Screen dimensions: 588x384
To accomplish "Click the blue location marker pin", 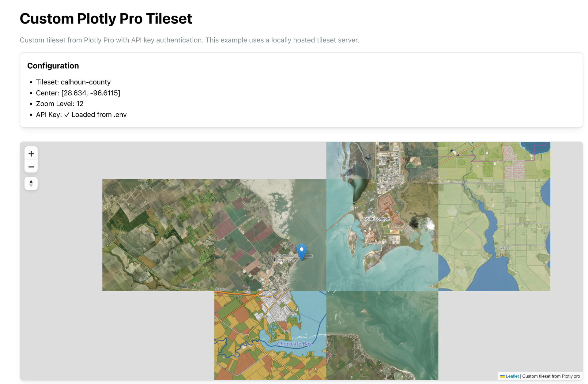I will [x=302, y=252].
